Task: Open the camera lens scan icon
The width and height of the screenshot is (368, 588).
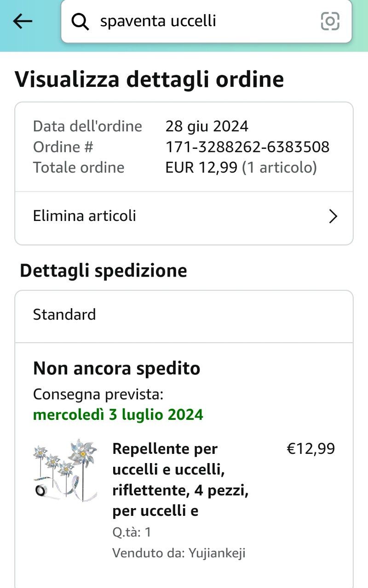Action: click(330, 21)
